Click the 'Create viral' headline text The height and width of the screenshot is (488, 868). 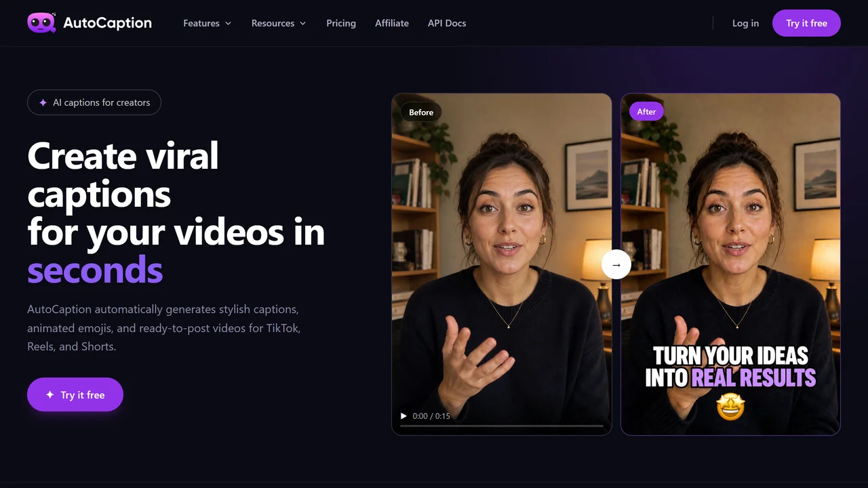[x=123, y=156]
